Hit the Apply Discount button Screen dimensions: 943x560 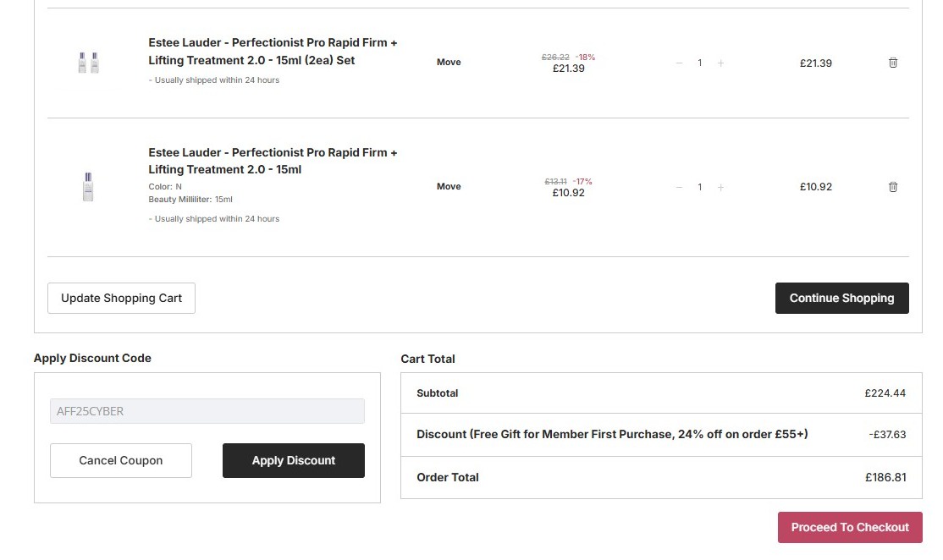click(x=293, y=460)
